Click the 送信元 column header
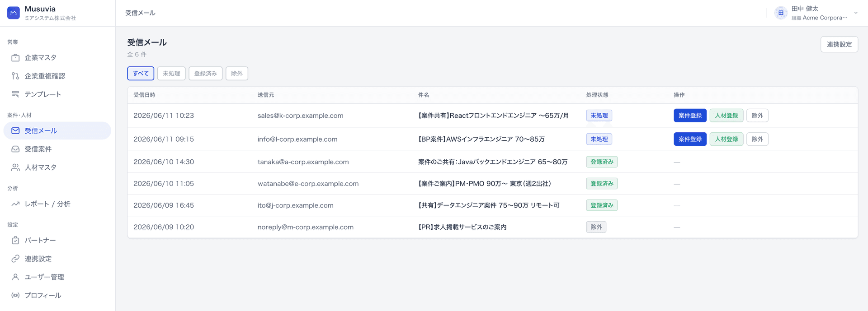868x311 pixels. tap(266, 95)
